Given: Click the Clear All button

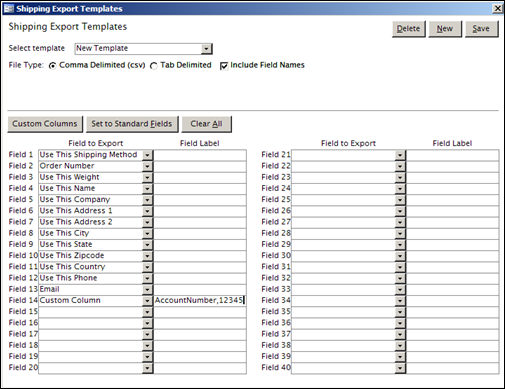Looking at the screenshot, I should coord(206,124).
